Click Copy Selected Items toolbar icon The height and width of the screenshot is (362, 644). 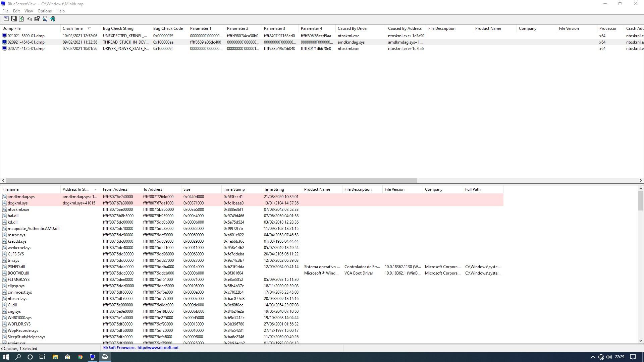point(29,19)
